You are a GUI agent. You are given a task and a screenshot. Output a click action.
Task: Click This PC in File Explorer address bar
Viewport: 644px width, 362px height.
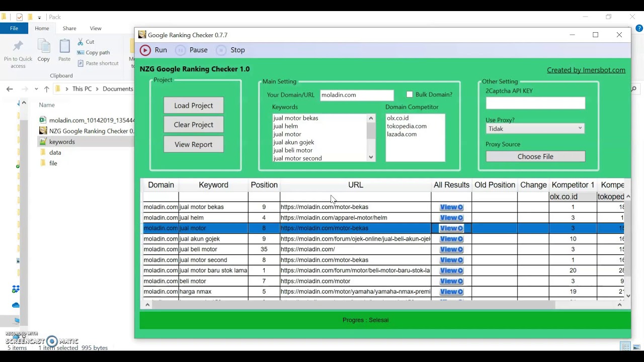[x=82, y=89]
